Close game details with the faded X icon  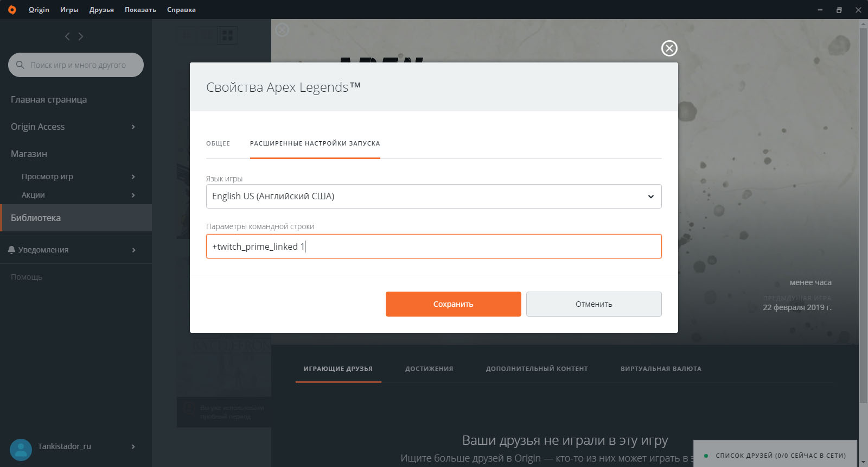(x=282, y=30)
